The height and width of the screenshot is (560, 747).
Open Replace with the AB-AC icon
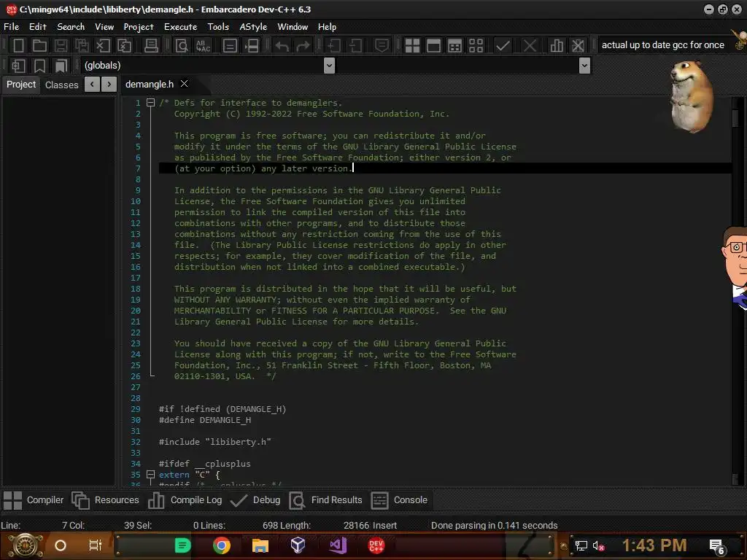click(204, 46)
